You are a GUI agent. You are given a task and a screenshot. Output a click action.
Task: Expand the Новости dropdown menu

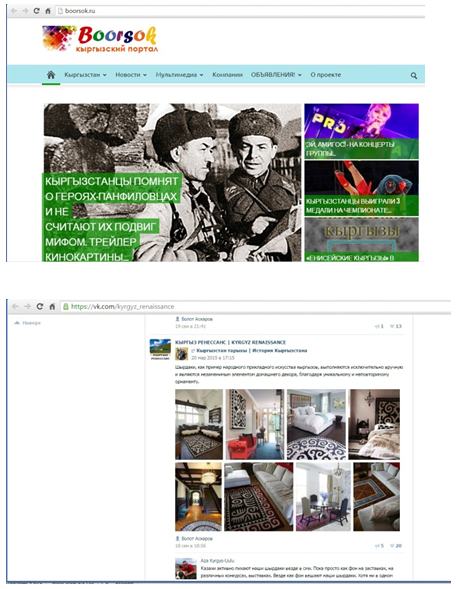(x=131, y=75)
